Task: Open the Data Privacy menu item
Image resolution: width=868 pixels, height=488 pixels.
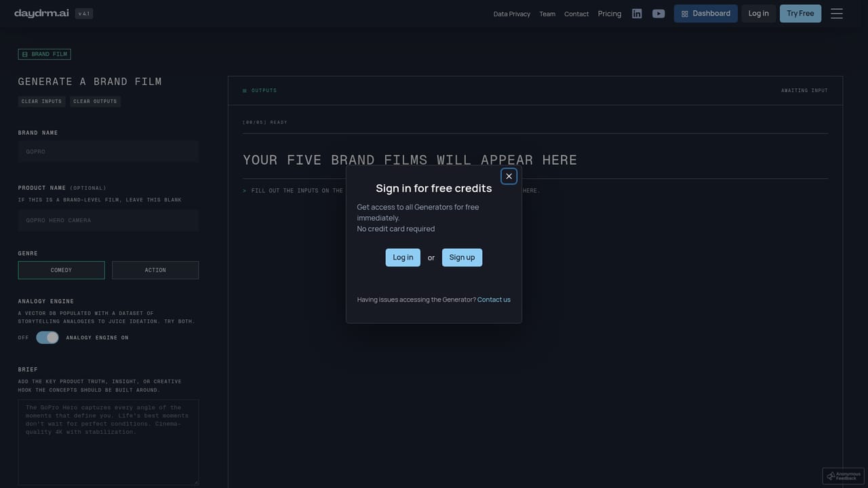Action: pos(512,14)
